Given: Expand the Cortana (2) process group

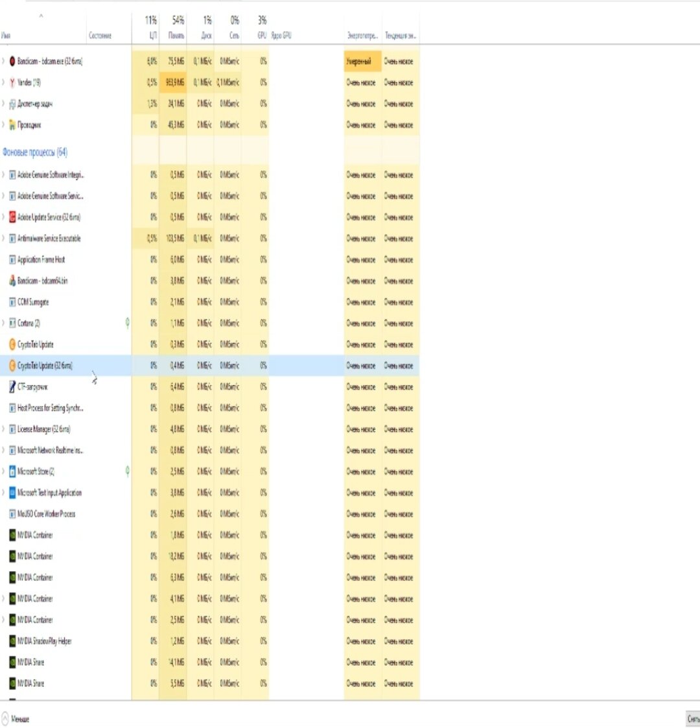Looking at the screenshot, I should coord(3,323).
